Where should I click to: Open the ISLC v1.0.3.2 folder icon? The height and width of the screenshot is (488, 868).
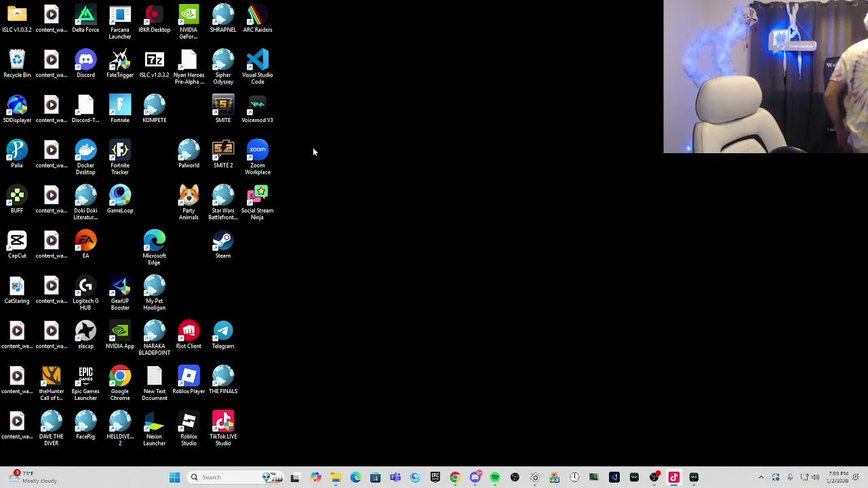(17, 19)
